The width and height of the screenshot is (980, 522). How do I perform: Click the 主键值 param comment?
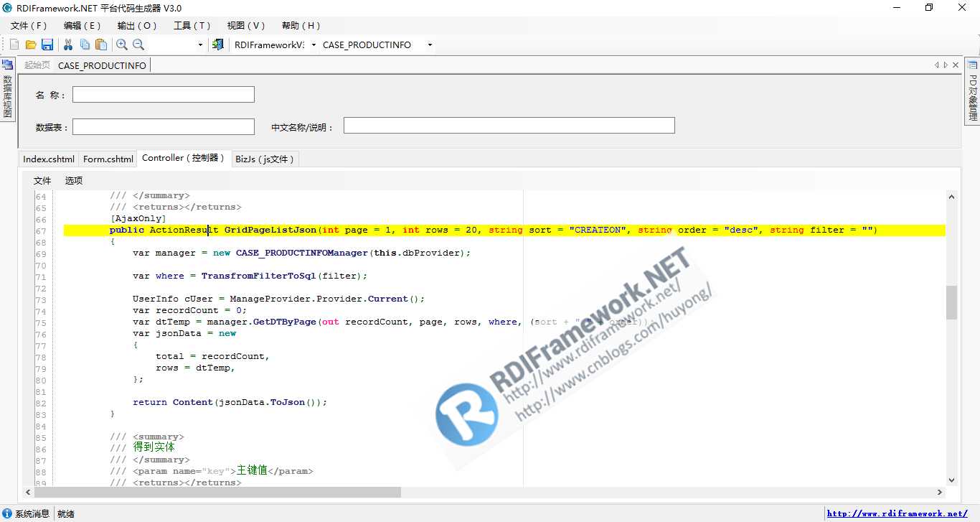pos(252,470)
